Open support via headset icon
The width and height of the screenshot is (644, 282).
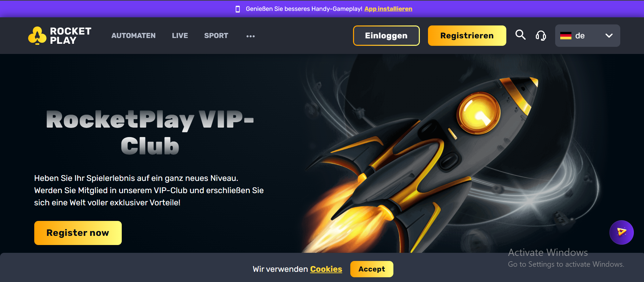coord(541,35)
